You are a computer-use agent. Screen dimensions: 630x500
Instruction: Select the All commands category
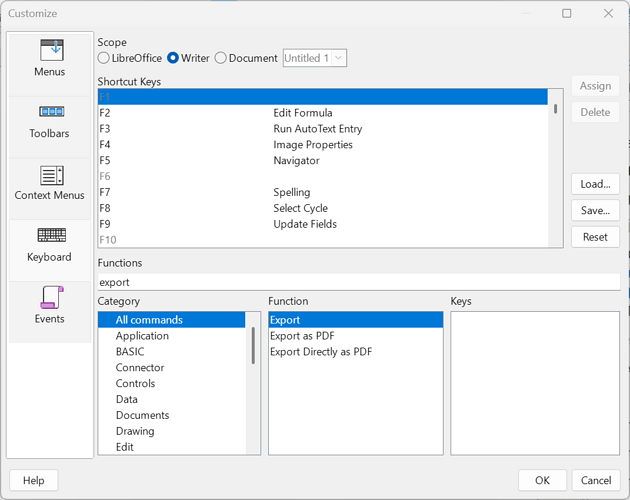[x=172, y=320]
